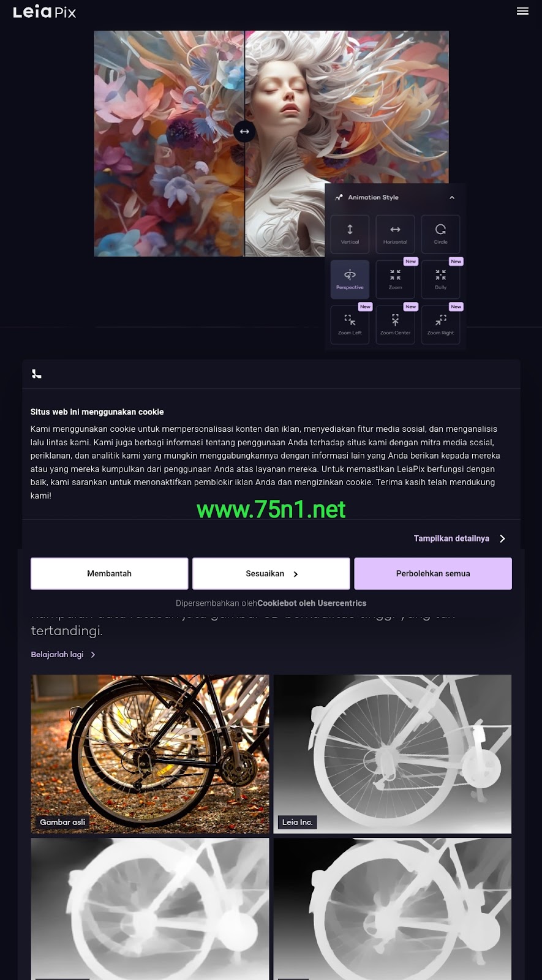Expand Tampilkan detailnya cookie details
Screen dimensions: 542x980
[459, 538]
